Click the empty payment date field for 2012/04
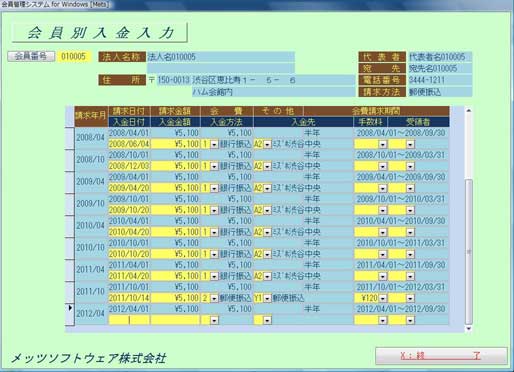 [x=129, y=320]
